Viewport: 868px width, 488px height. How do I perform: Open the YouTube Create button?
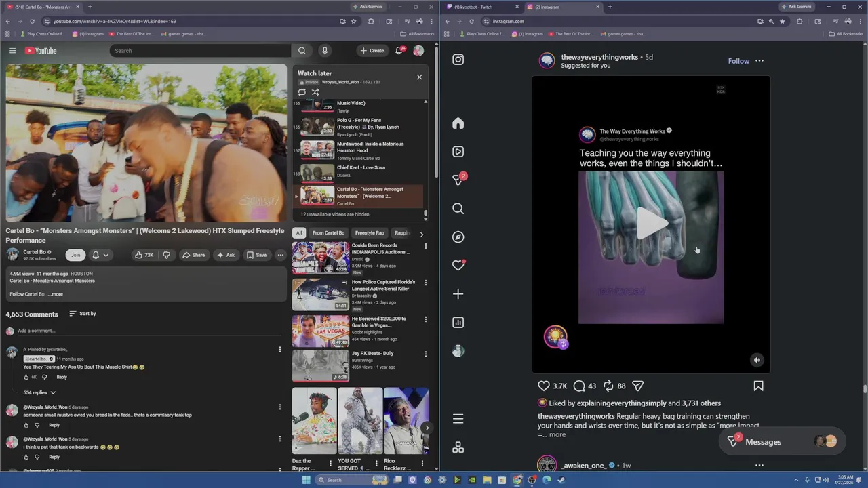click(372, 51)
